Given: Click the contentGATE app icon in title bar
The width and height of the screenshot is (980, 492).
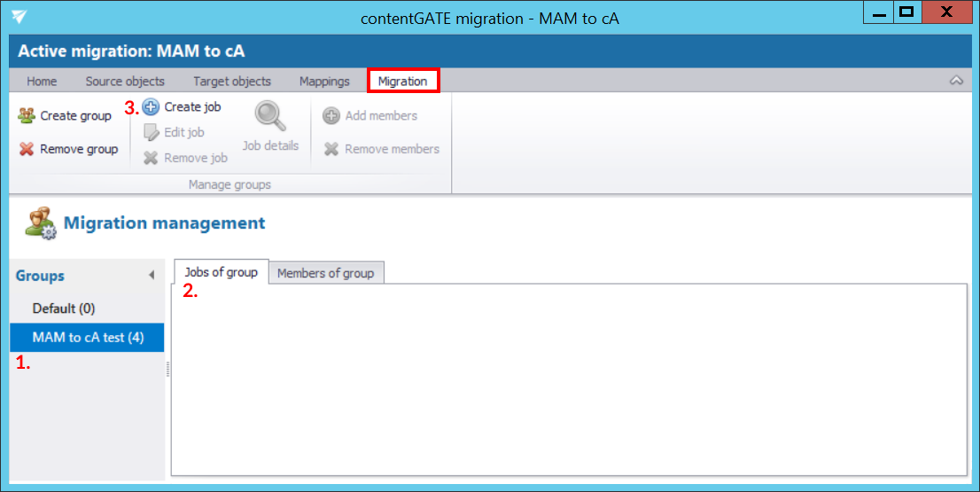Looking at the screenshot, I should [19, 16].
